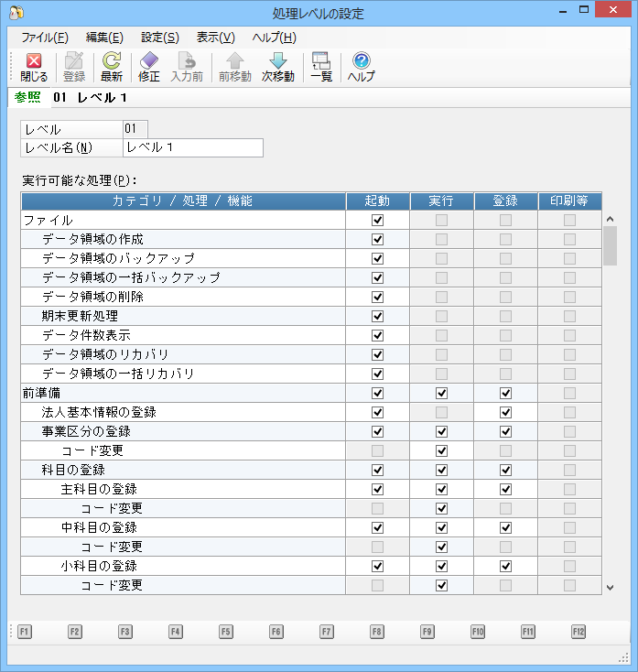Click the 閉じる (Close) toolbar icon
The width and height of the screenshot is (638, 672).
(34, 61)
